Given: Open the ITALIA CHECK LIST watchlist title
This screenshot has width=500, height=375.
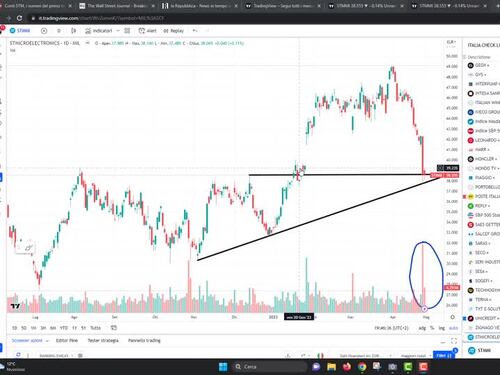Looking at the screenshot, I should pyautogui.click(x=484, y=45).
